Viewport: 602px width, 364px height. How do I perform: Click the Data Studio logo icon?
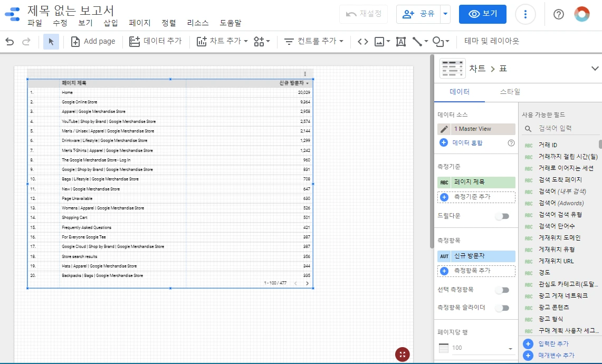(x=12, y=14)
